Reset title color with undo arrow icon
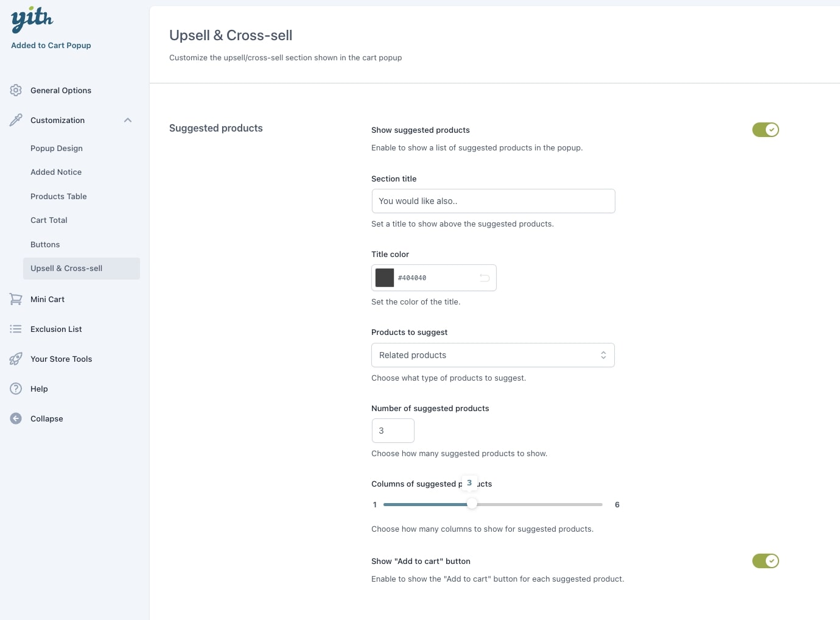Viewport: 840px width, 620px height. point(485,278)
